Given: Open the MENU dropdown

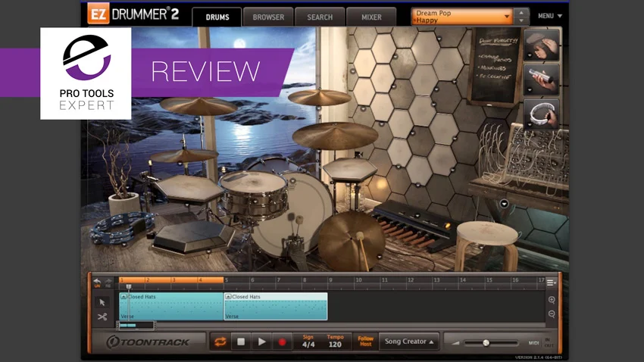Looking at the screenshot, I should coord(550,16).
